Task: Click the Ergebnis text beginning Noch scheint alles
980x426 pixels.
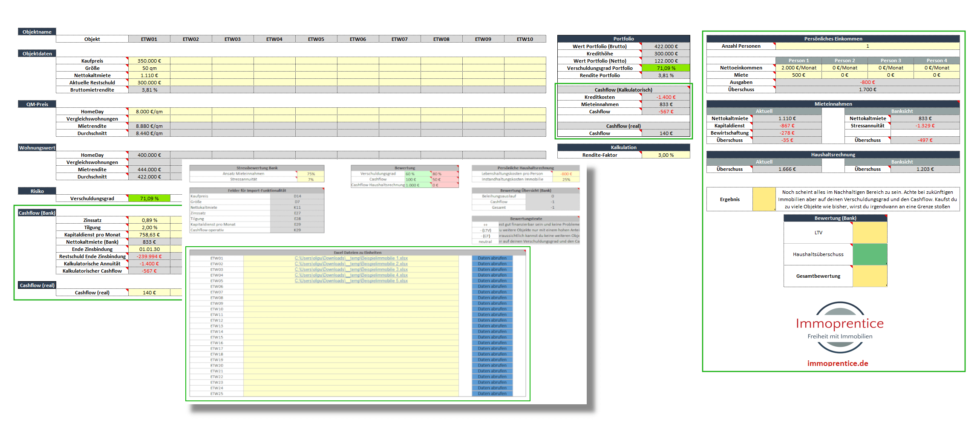Action: pyautogui.click(x=867, y=199)
